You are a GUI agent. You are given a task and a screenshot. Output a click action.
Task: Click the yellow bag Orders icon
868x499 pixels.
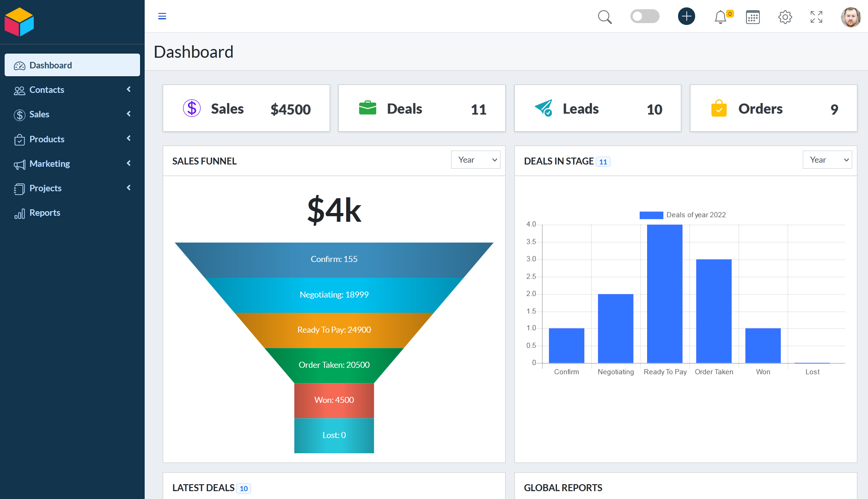coord(719,108)
